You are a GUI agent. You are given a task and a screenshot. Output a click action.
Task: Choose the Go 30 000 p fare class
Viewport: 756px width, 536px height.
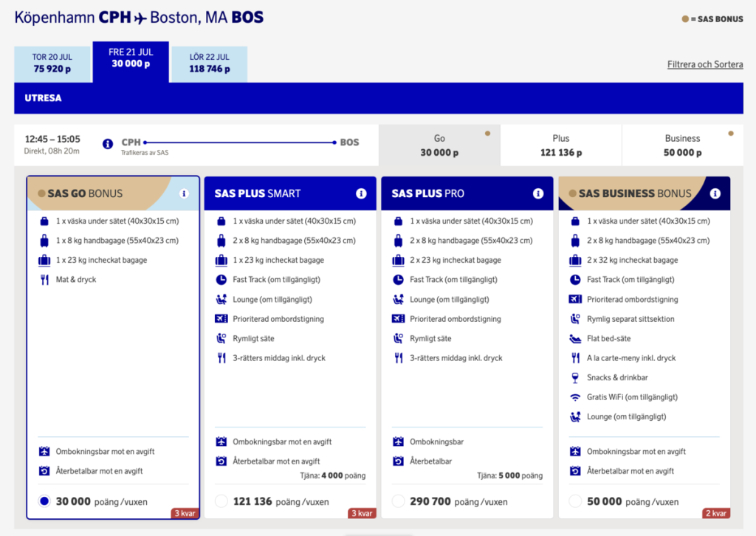pyautogui.click(x=439, y=145)
